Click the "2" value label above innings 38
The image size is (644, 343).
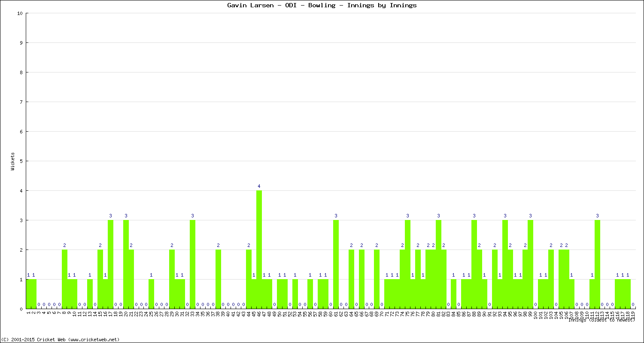pyautogui.click(x=218, y=245)
